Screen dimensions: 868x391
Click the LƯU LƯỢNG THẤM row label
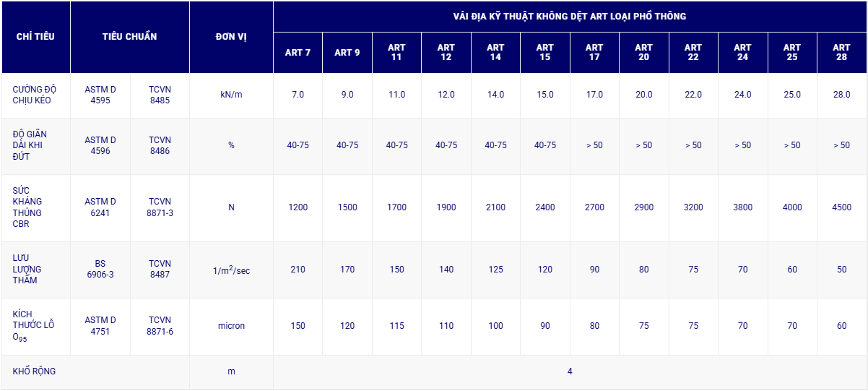pyautogui.click(x=26, y=269)
